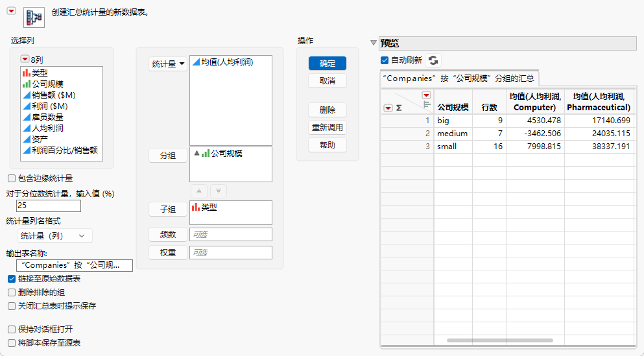Click the 删除 button
Screen dimensions: 644x356
(x=328, y=110)
